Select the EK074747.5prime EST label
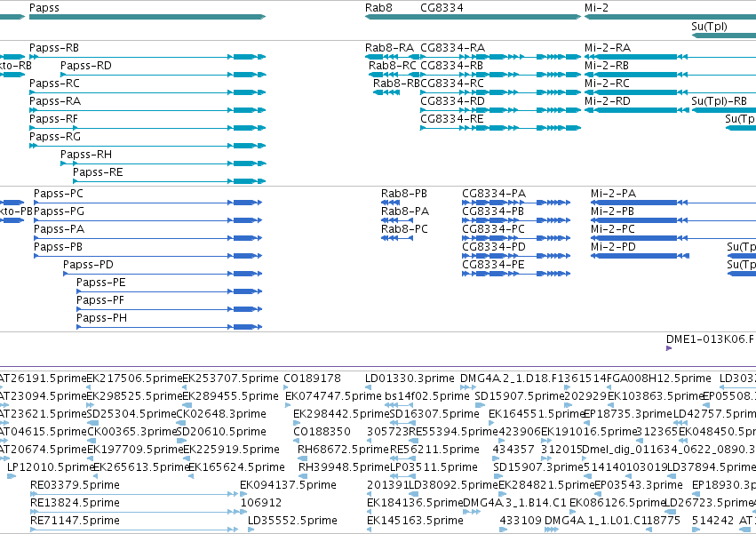 tap(333, 396)
